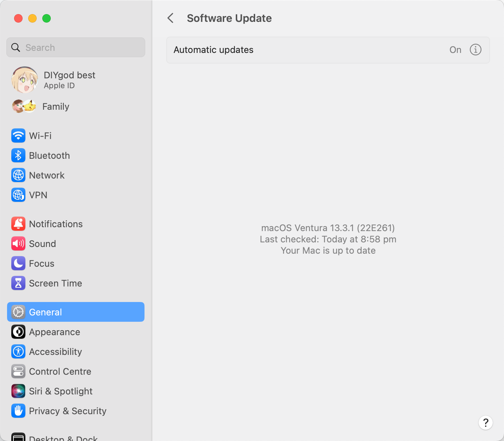Click the DIYgod best profile avatar

pos(24,80)
